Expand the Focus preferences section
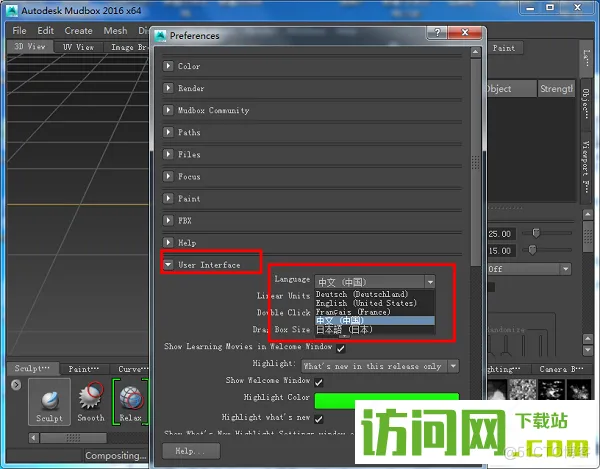This screenshot has height=469, width=600. point(168,176)
